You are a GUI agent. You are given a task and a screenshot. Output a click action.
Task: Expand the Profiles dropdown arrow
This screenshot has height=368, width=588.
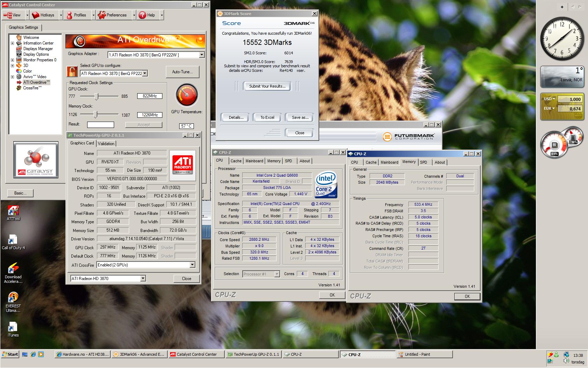tap(93, 15)
